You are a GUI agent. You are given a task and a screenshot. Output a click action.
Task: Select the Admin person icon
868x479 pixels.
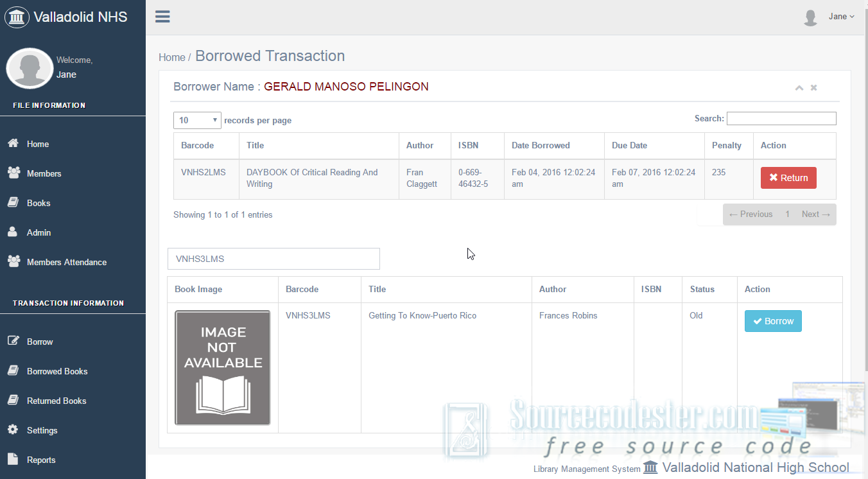click(x=13, y=232)
